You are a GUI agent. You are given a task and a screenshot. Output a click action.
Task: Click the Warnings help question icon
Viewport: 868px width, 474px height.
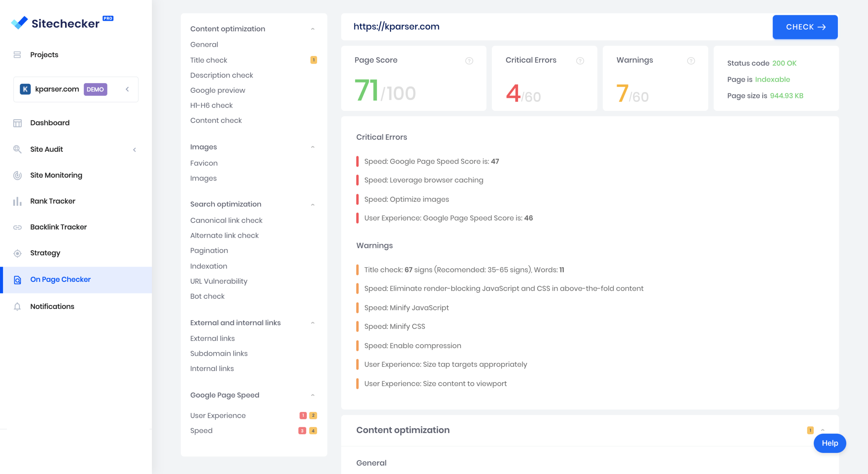(691, 61)
